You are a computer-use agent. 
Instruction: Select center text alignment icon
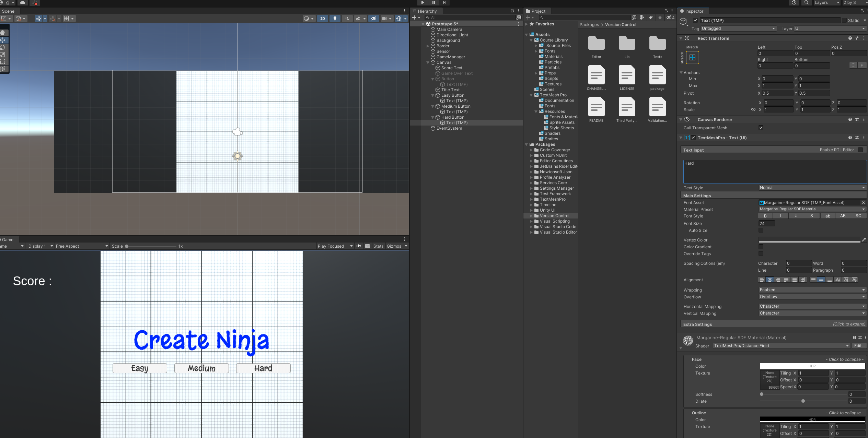pos(769,280)
